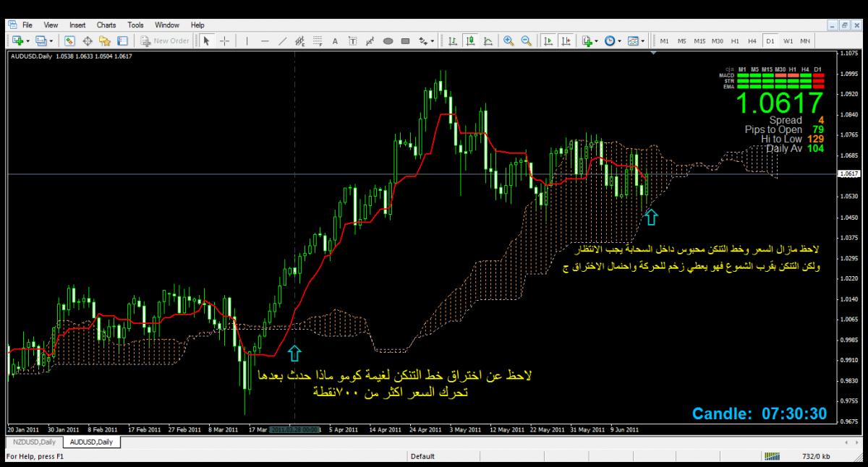Click the right chart-tabs scroll arrow
The image size is (868, 467).
point(858,442)
